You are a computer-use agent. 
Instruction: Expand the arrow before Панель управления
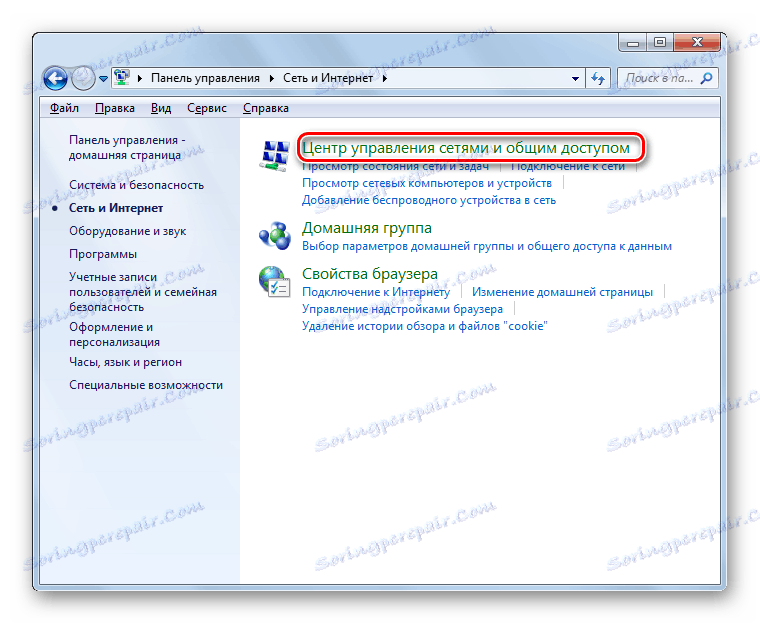pos(140,79)
